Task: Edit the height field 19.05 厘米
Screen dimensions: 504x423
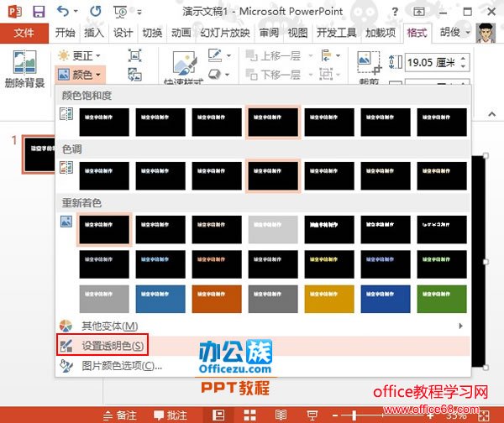Action: pyautogui.click(x=432, y=62)
